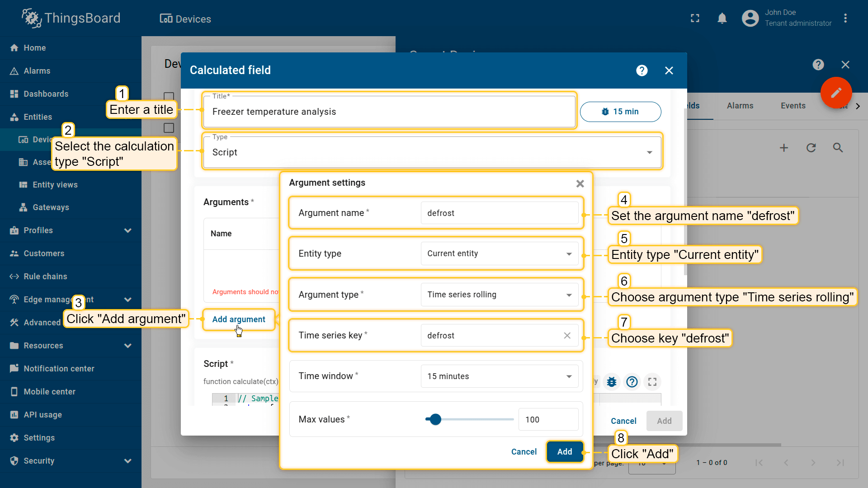
Task: Click the orange edit pencil button
Action: (836, 93)
